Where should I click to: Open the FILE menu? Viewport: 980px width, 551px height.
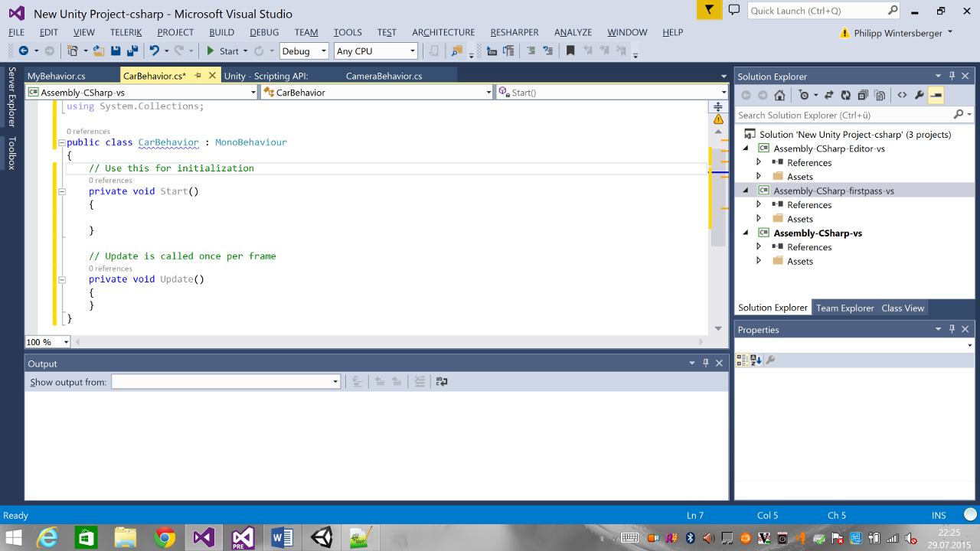click(x=16, y=32)
